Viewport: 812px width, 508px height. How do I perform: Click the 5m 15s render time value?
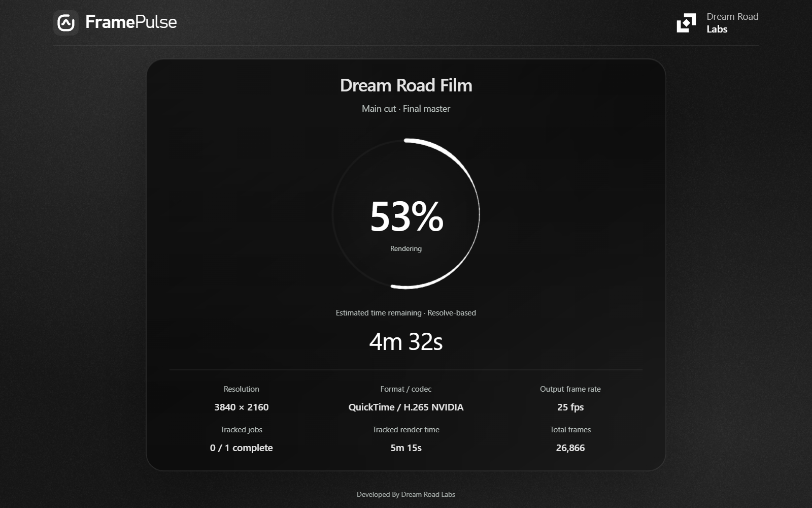406,448
